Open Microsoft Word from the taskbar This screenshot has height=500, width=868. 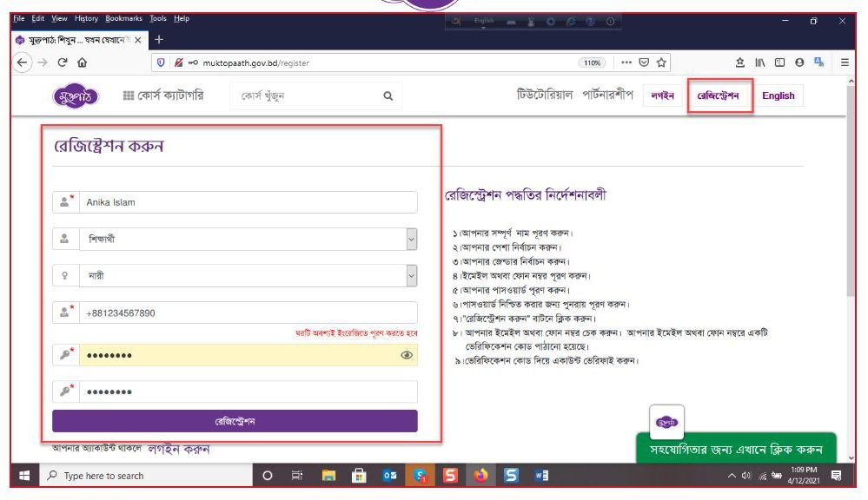(541, 476)
